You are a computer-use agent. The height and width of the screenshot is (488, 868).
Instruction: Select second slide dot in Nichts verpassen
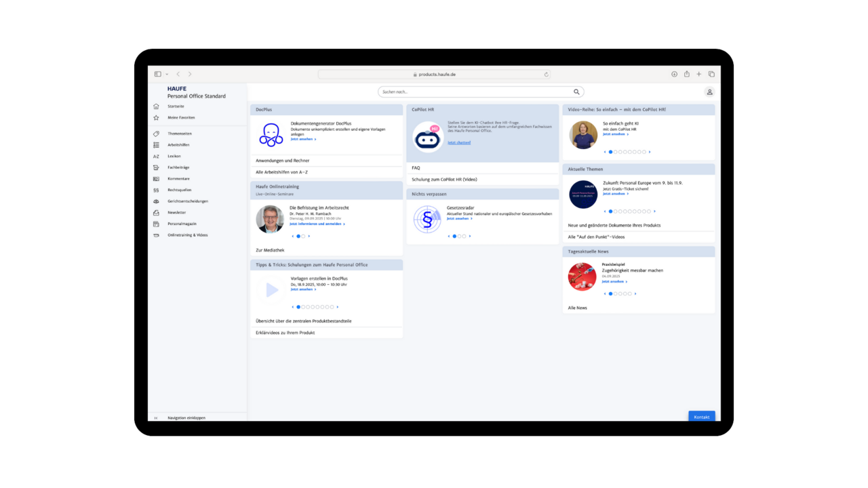click(459, 237)
